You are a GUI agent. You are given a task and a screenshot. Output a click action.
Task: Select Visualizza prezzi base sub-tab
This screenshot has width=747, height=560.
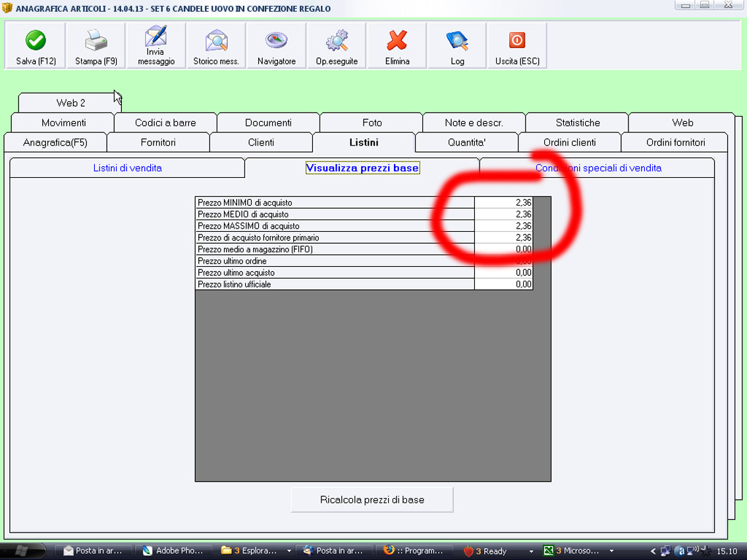click(x=362, y=168)
